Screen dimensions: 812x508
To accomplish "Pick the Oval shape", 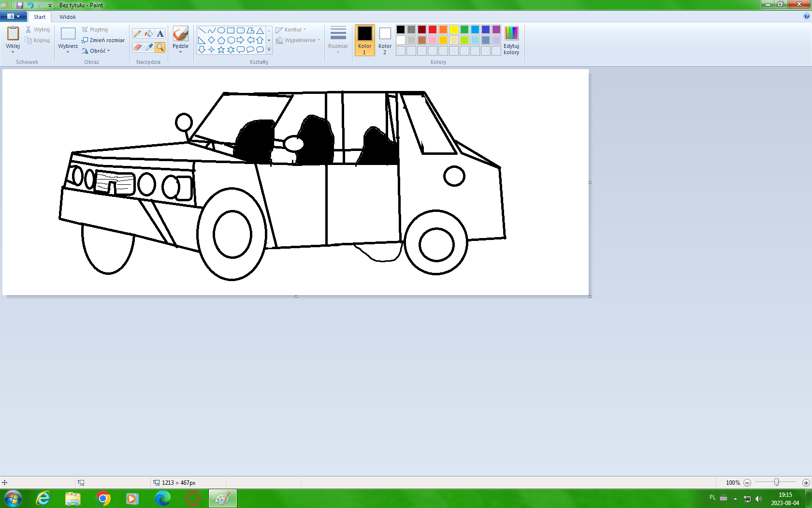I will coord(221,30).
